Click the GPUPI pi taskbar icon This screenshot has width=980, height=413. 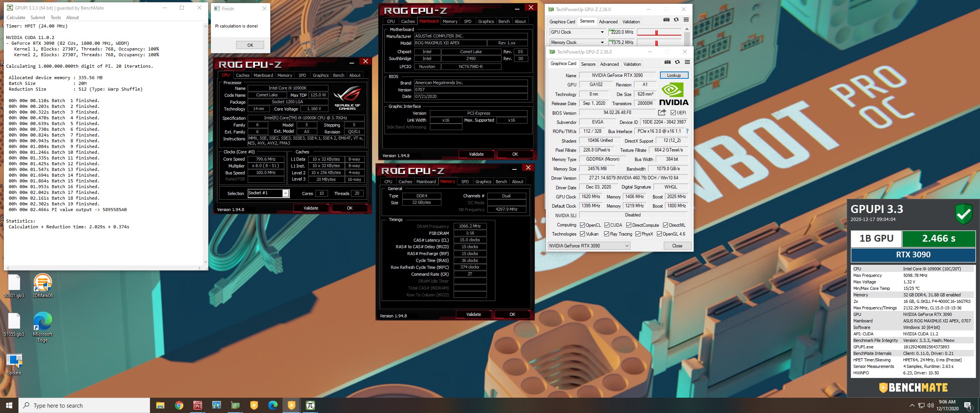point(310,405)
